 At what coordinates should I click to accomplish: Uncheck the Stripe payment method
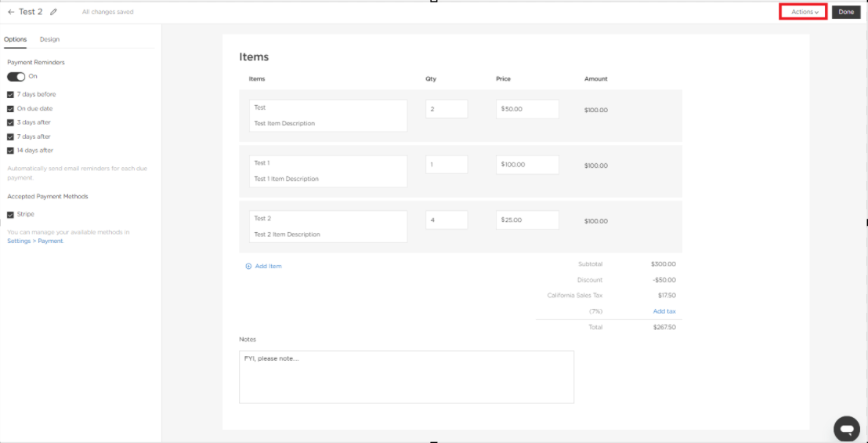(x=10, y=214)
